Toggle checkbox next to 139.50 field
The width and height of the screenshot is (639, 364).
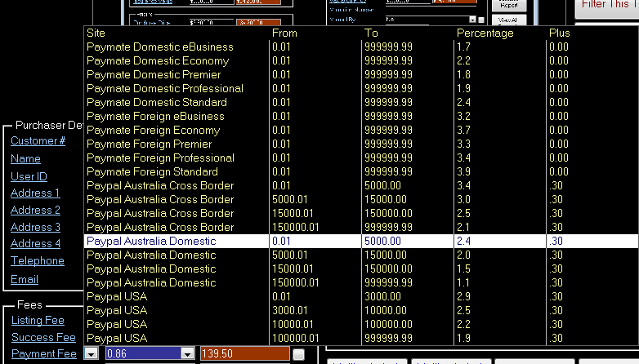pos(299,354)
